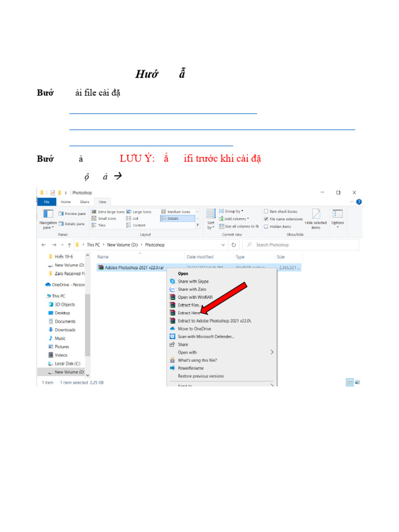The height and width of the screenshot is (532, 399).
Task: Switch to Tiles layout
Action: pyautogui.click(x=99, y=225)
